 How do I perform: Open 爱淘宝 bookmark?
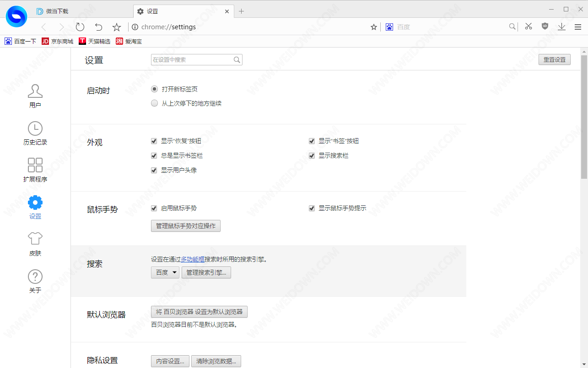[129, 41]
